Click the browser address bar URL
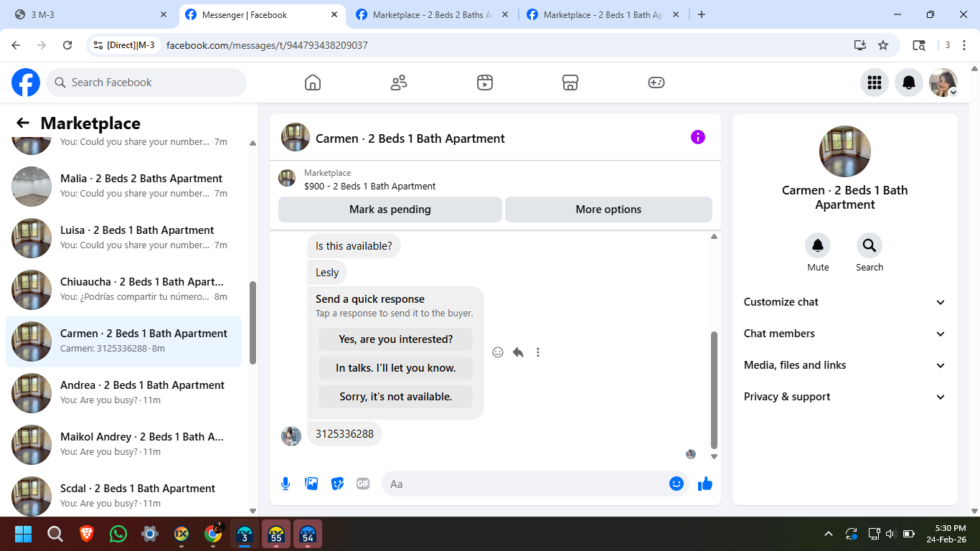Screen dimensions: 980x551 coord(267,45)
